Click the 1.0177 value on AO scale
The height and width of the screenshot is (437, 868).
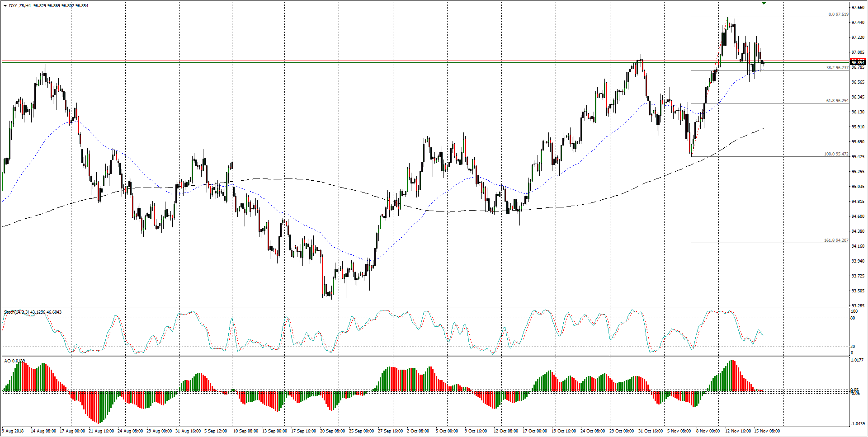tap(858, 360)
